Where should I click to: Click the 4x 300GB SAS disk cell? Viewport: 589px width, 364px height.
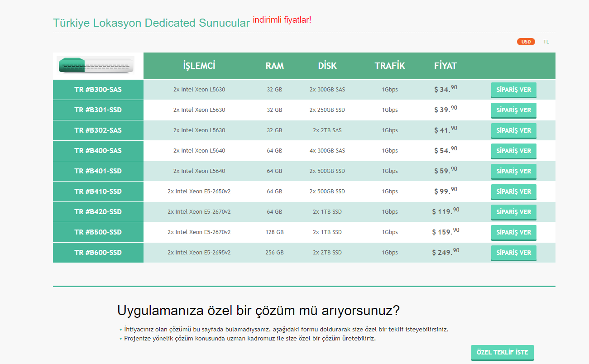[327, 151]
